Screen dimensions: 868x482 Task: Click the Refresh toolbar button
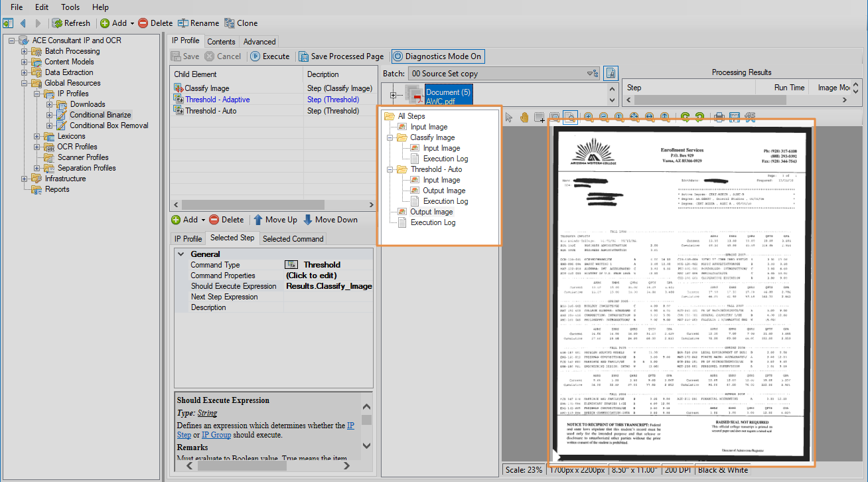(x=71, y=23)
